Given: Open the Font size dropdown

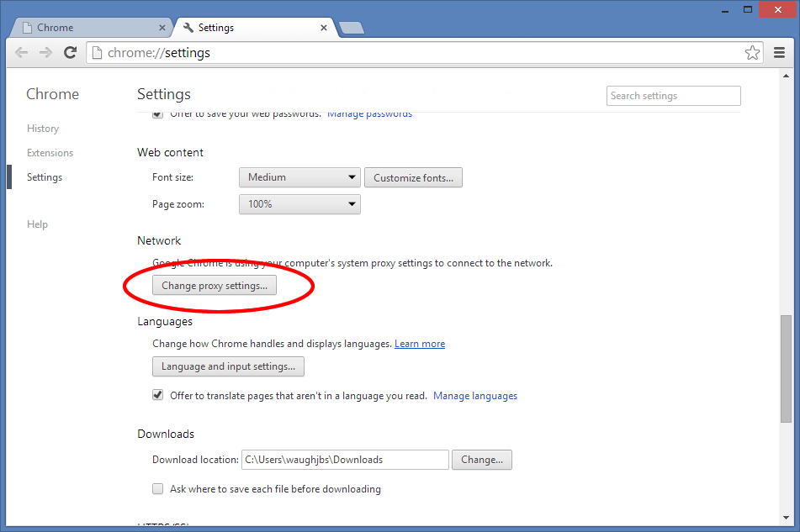Looking at the screenshot, I should 299,177.
